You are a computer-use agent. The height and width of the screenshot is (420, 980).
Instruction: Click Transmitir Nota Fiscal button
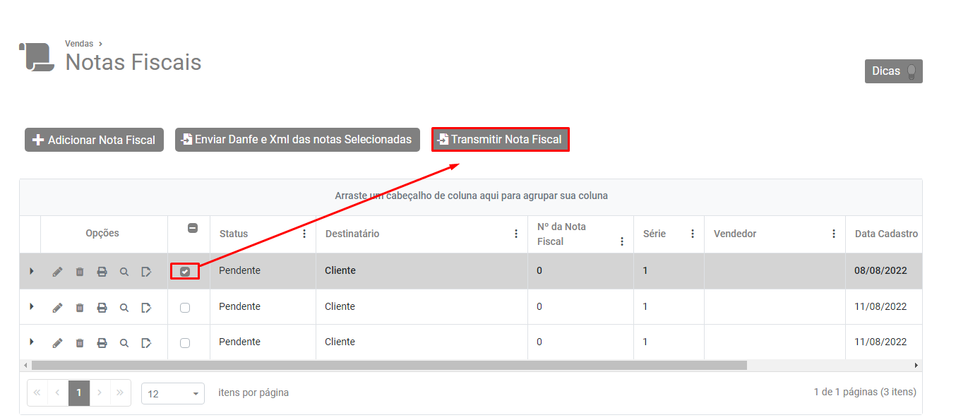click(500, 140)
